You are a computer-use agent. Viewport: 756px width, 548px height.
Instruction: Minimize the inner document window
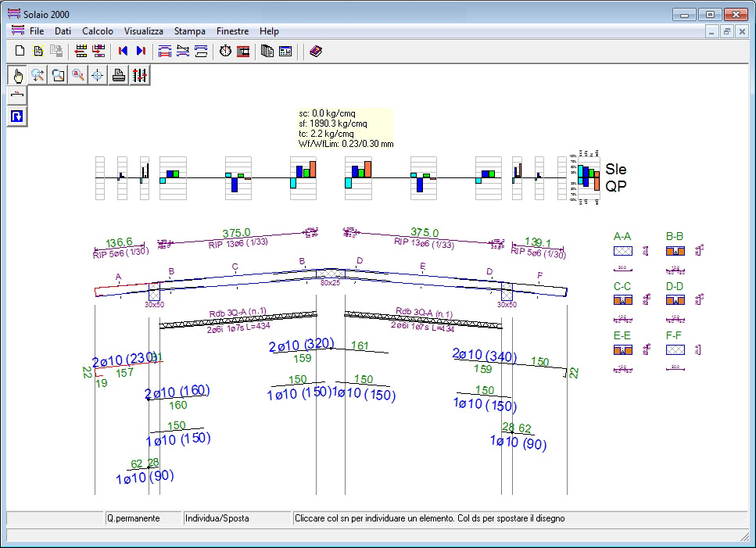click(x=711, y=32)
